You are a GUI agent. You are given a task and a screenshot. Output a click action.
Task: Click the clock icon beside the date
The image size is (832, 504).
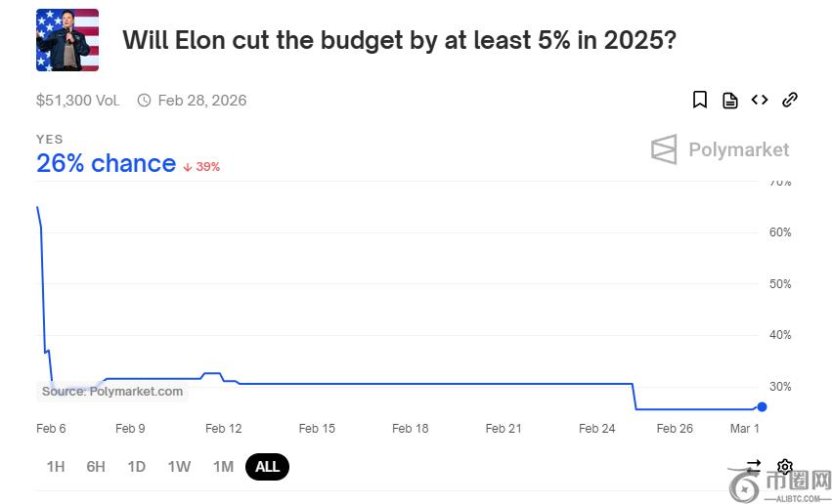(x=145, y=100)
